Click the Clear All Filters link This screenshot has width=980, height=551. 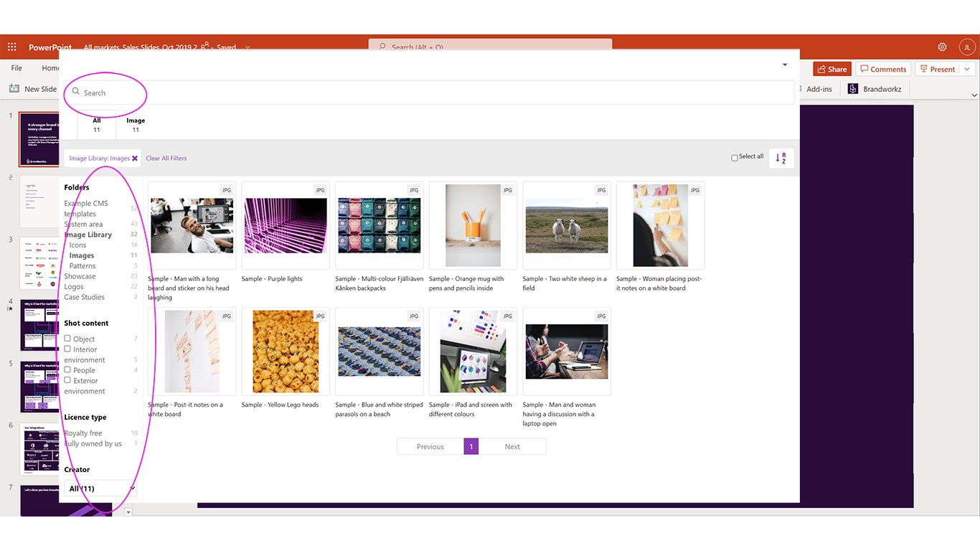[x=166, y=159]
